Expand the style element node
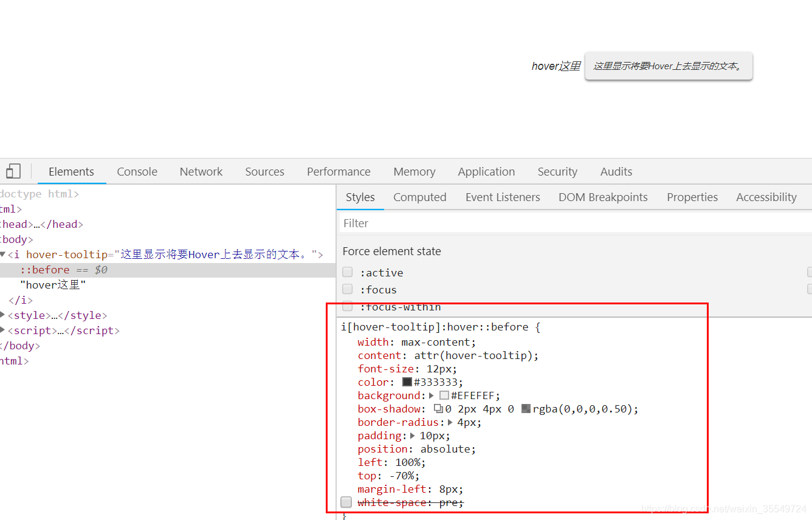812x520 pixels. point(2,315)
